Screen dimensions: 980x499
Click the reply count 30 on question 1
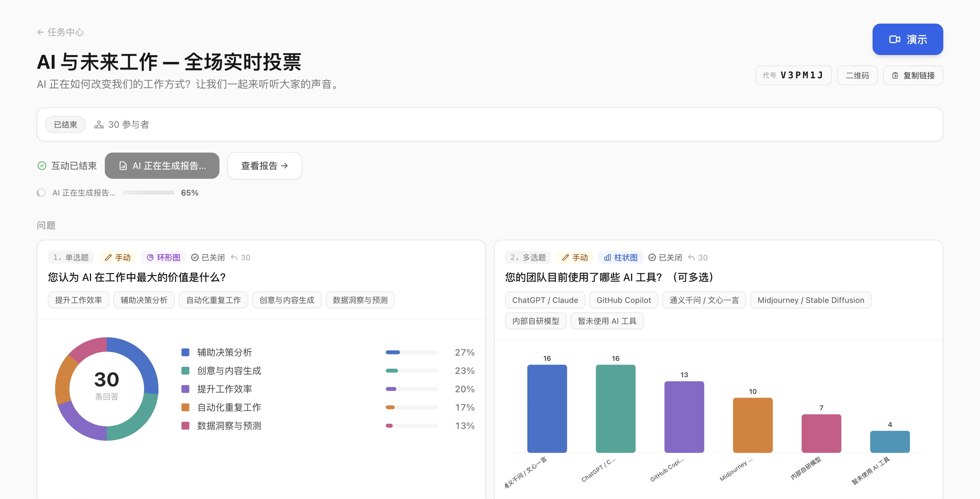click(x=241, y=257)
